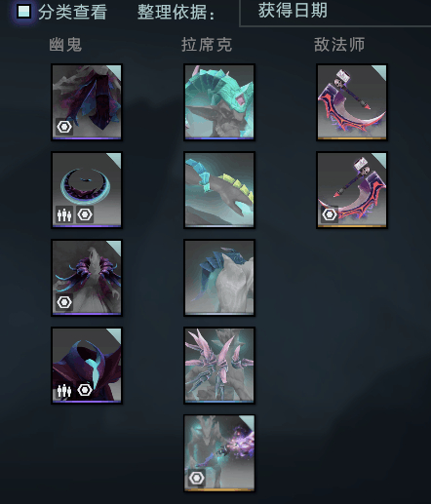The image size is (431, 504).
Task: Select the pink spiked armor item under 拉席克
Action: 219,366
